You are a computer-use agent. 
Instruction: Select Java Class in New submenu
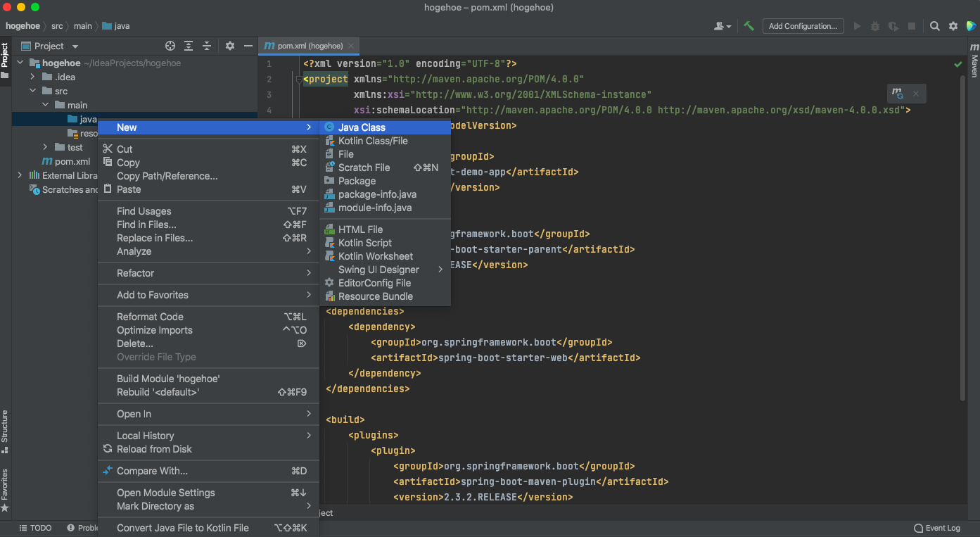[x=385, y=127]
